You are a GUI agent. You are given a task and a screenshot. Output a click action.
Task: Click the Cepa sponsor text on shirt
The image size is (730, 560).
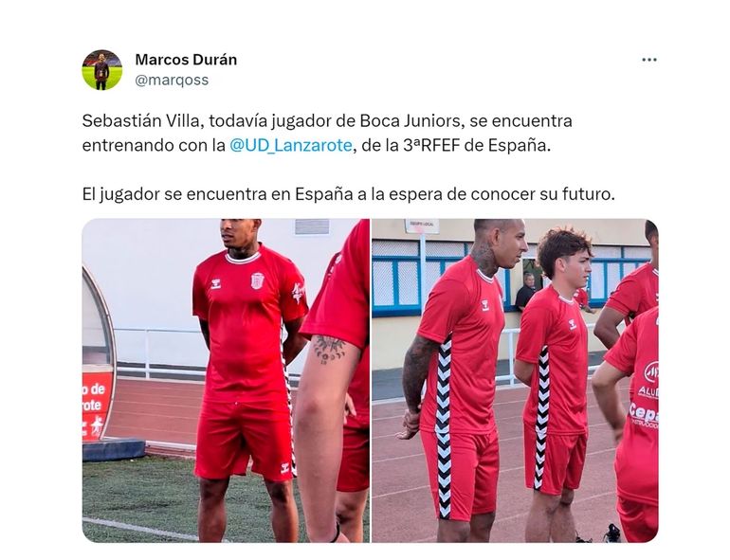pos(644,412)
